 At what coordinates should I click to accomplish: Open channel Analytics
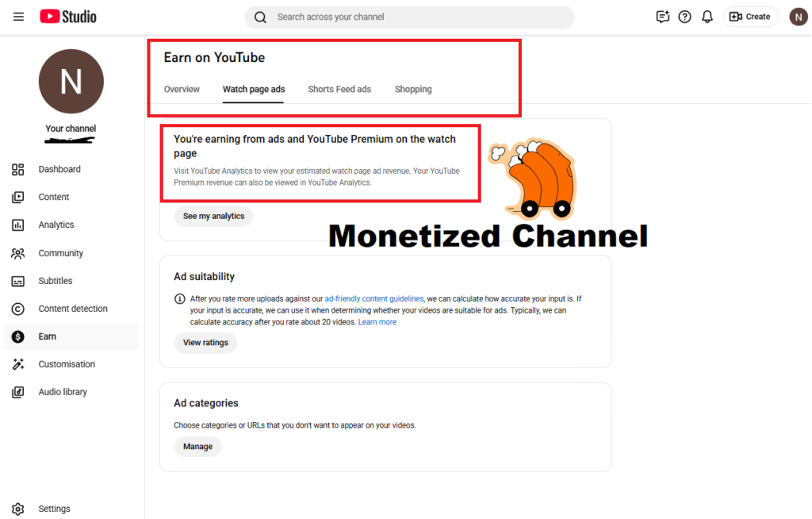pos(18,225)
